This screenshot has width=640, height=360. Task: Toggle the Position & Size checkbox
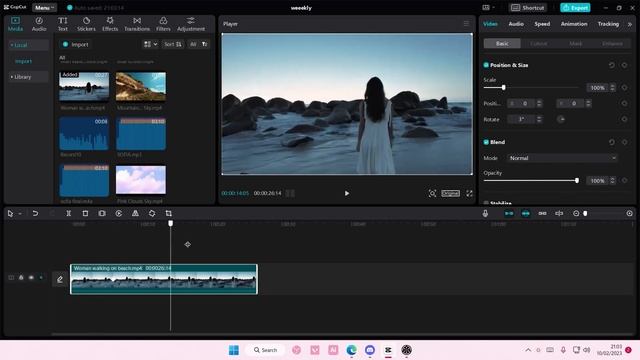point(486,65)
